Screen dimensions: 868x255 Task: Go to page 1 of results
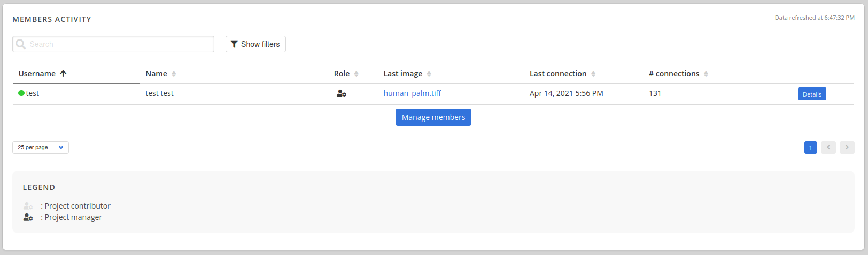(x=810, y=148)
